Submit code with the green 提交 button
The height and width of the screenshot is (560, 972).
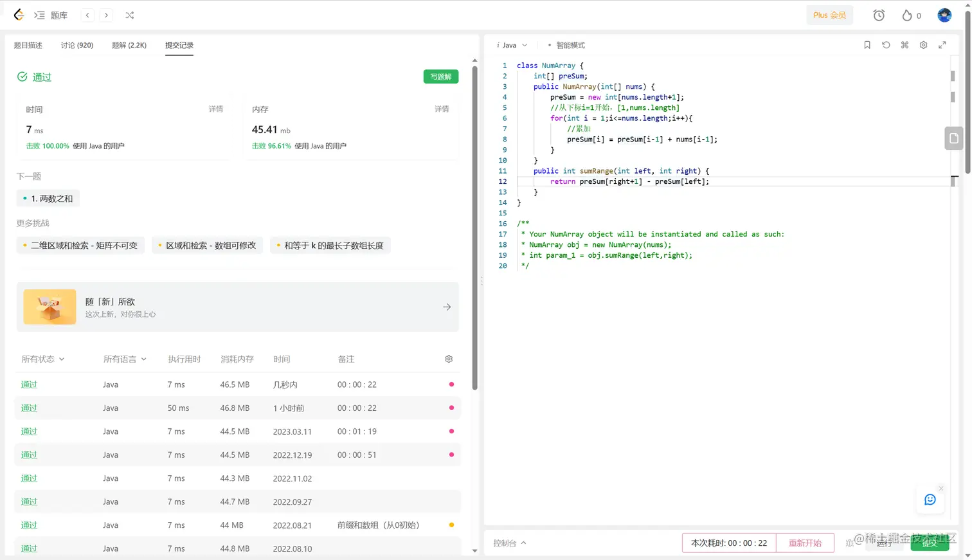click(x=930, y=543)
